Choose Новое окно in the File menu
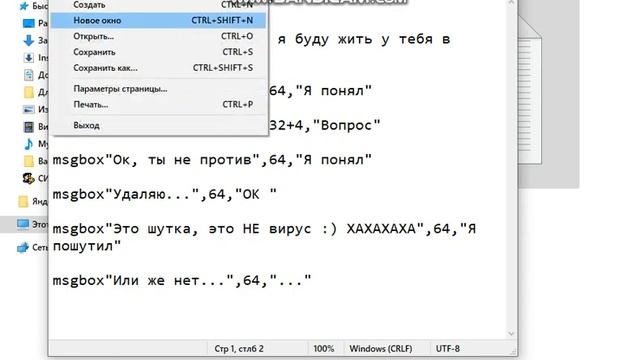This screenshot has height=360, width=640. point(158,20)
